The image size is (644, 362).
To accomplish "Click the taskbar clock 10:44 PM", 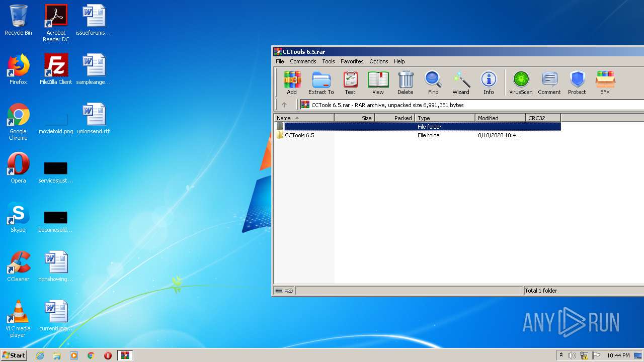I will [618, 355].
